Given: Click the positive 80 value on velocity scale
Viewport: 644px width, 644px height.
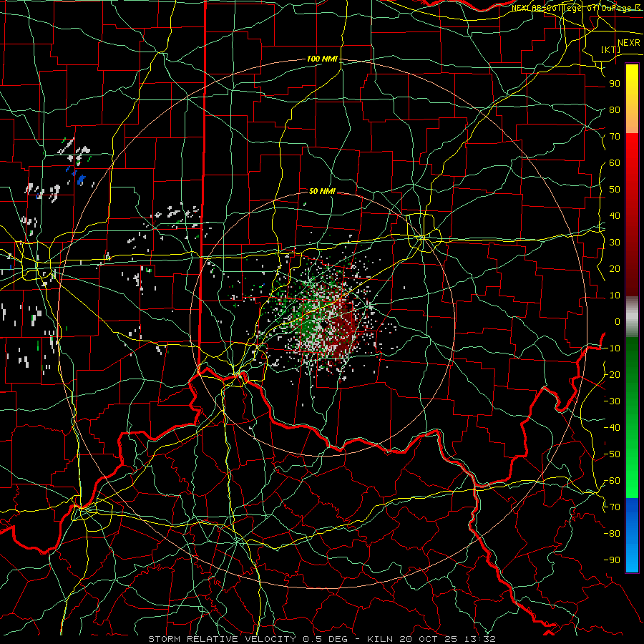Looking at the screenshot, I should click(x=615, y=109).
